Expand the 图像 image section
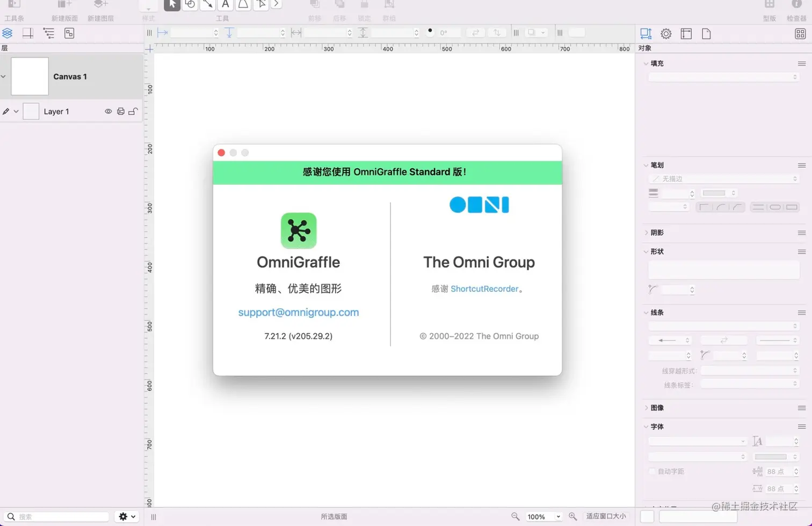The width and height of the screenshot is (812, 526). (x=646, y=408)
